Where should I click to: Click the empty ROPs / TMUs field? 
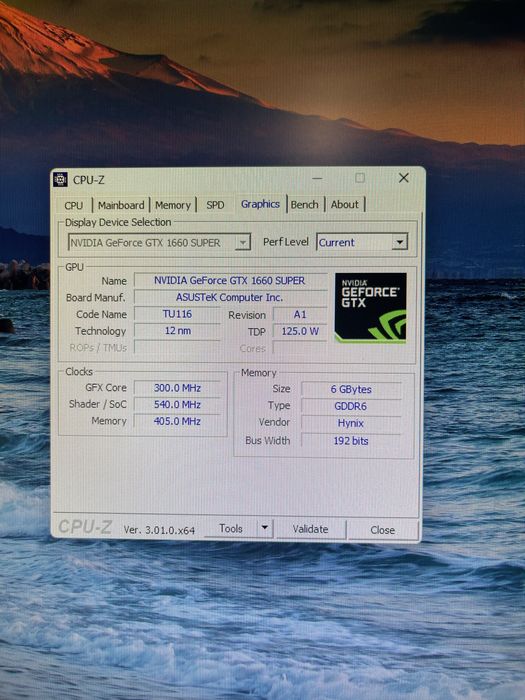click(x=177, y=347)
